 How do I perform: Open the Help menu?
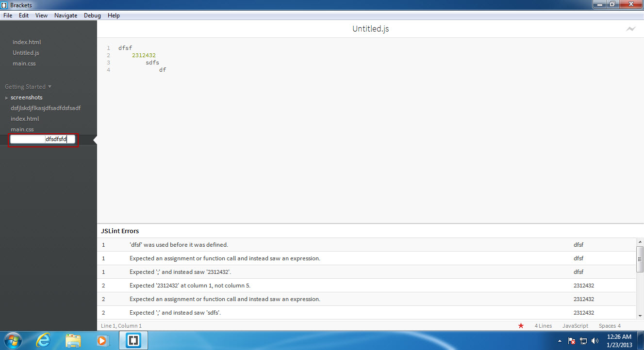click(x=114, y=16)
